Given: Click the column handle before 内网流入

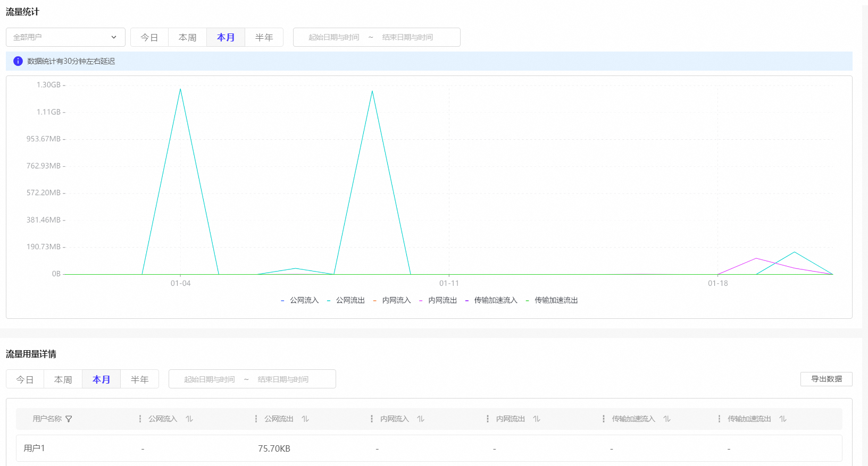Looking at the screenshot, I should point(372,419).
